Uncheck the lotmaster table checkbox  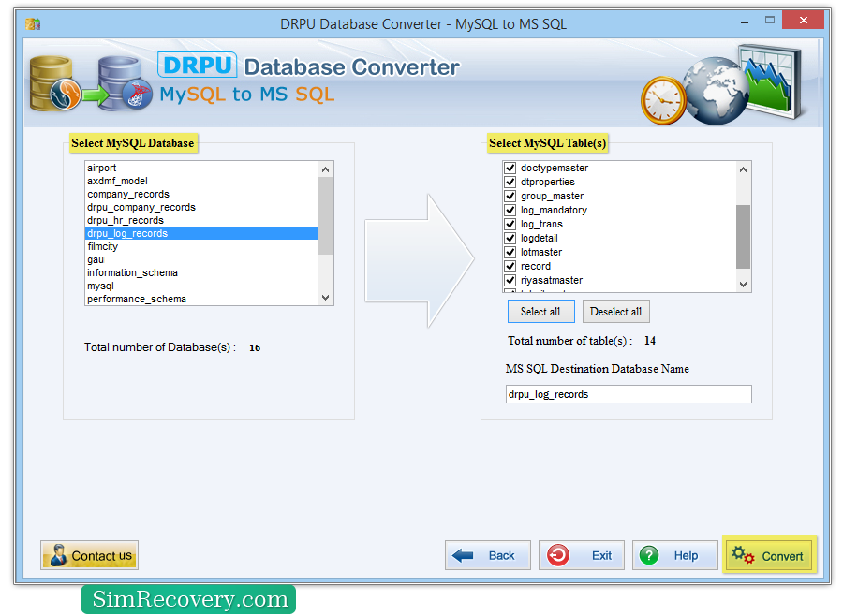tap(510, 252)
